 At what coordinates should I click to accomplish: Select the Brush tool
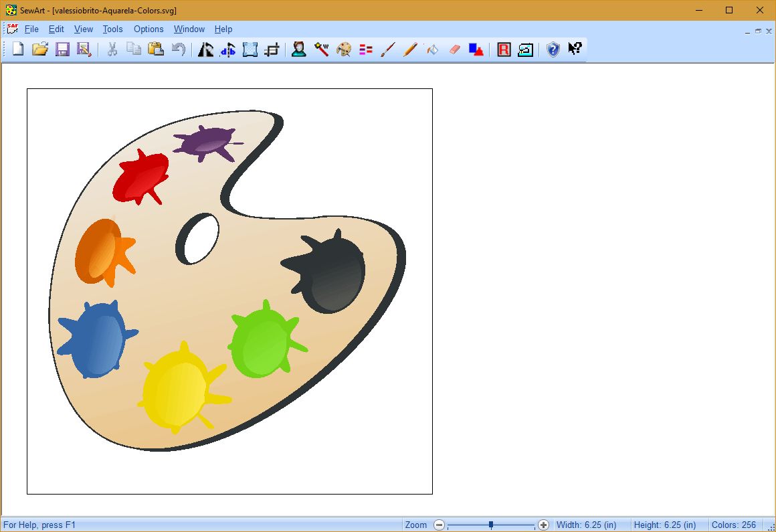coord(387,49)
